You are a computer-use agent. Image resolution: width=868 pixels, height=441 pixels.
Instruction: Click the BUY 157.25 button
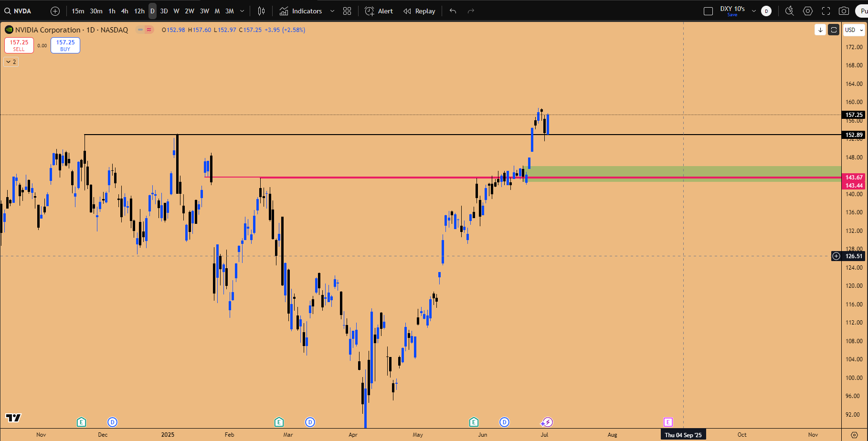(65, 45)
